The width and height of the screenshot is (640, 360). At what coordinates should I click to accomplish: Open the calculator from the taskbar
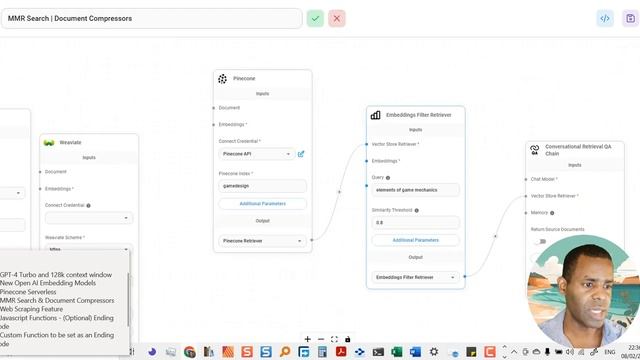[x=322, y=351]
